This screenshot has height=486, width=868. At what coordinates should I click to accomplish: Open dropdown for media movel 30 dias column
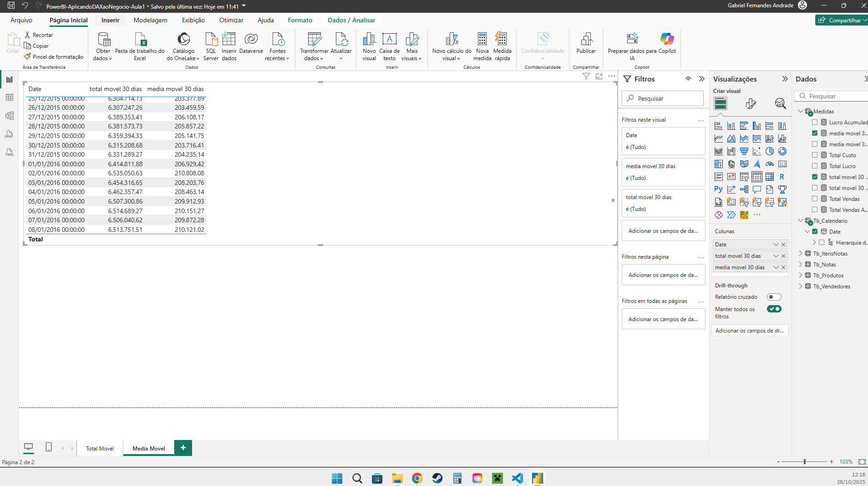[776, 267]
